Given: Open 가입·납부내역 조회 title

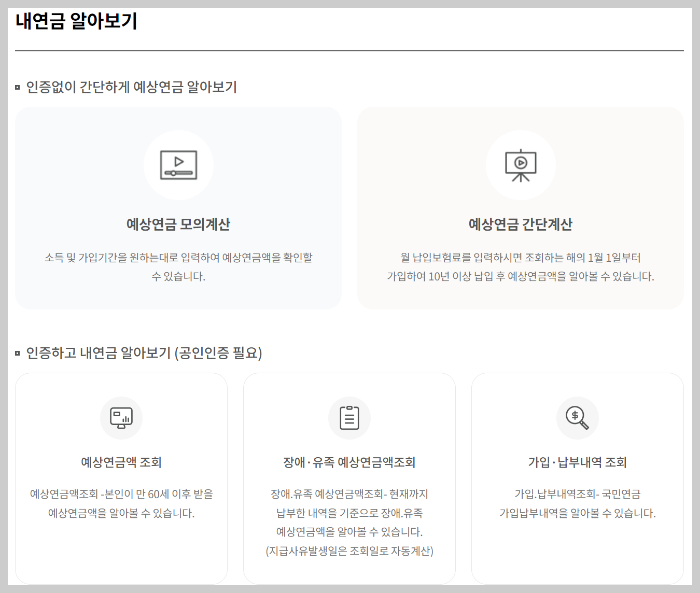Looking at the screenshot, I should [x=578, y=462].
